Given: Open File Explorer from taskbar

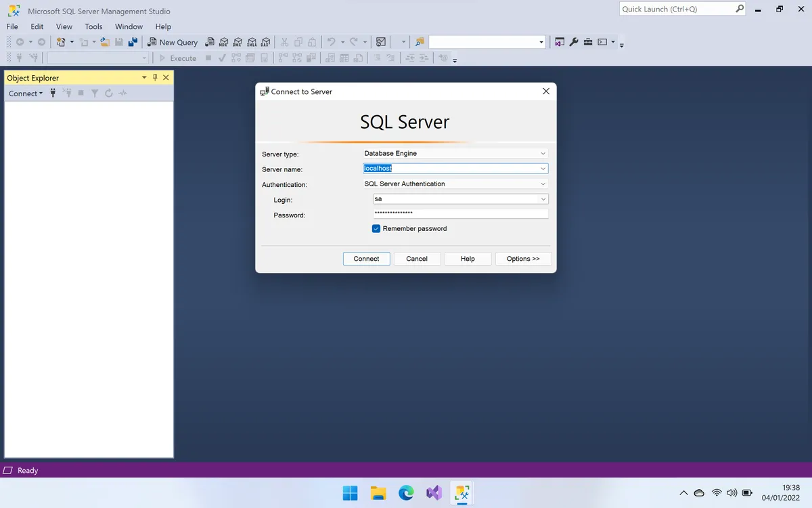Looking at the screenshot, I should (x=378, y=493).
